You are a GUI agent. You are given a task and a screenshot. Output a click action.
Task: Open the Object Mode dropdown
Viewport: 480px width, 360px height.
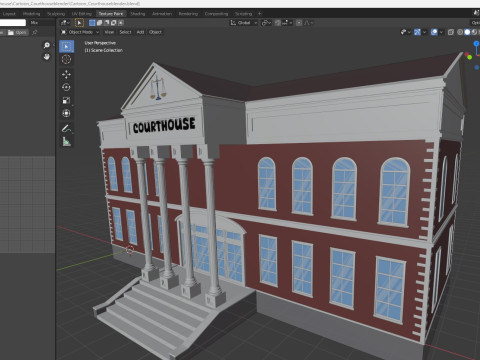click(80, 32)
